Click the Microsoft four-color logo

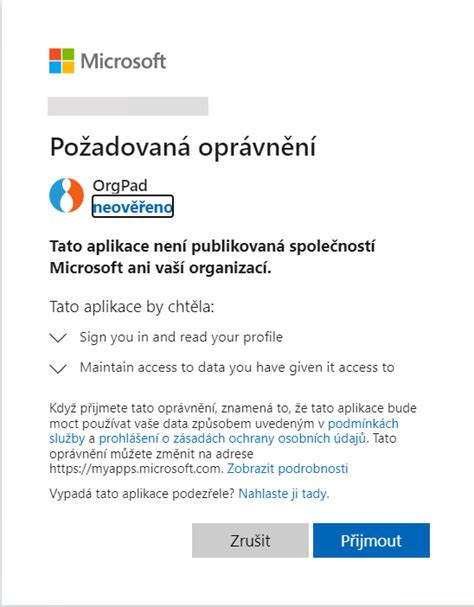point(62,61)
